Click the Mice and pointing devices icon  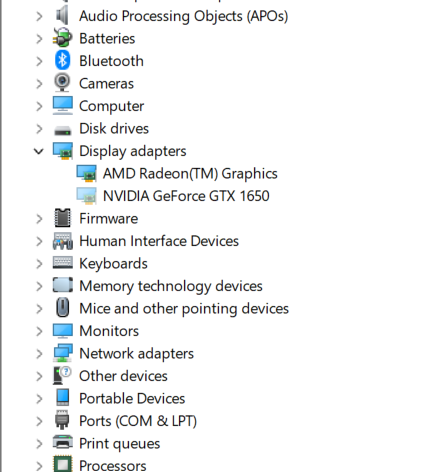click(62, 308)
